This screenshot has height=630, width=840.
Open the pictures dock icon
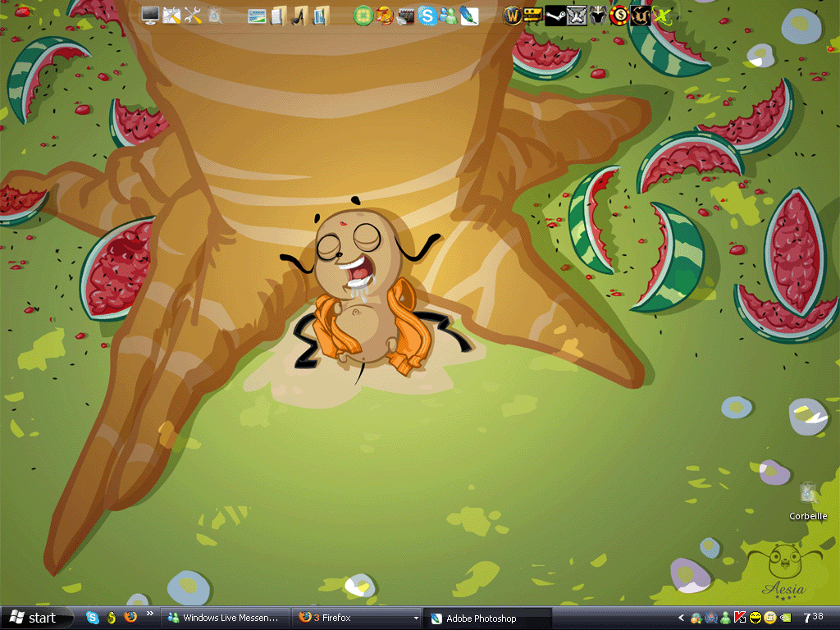click(x=257, y=16)
